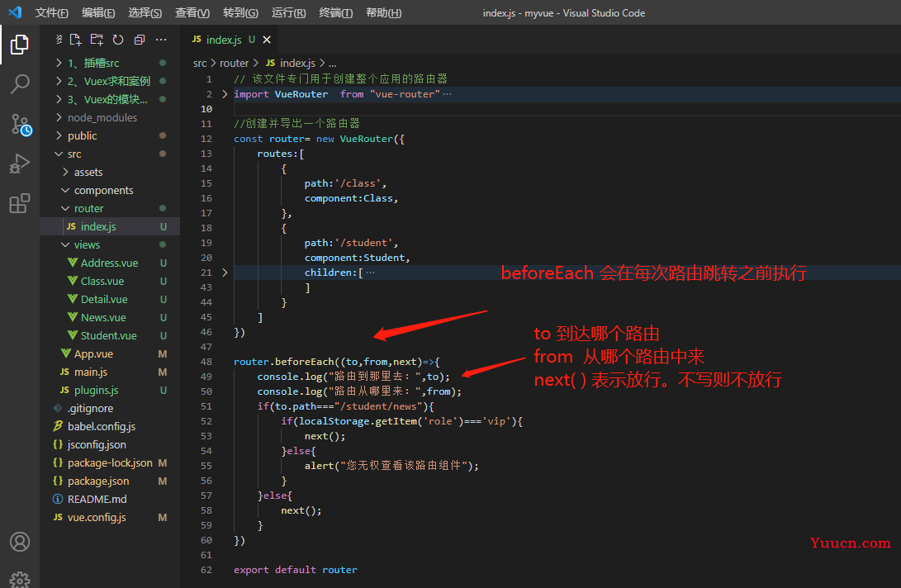The width and height of the screenshot is (901, 588).
Task: Open the 帮助(H) menu
Action: coord(383,12)
